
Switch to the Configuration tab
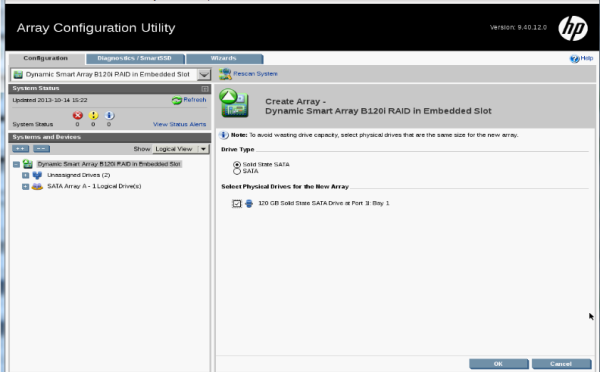coord(46,59)
